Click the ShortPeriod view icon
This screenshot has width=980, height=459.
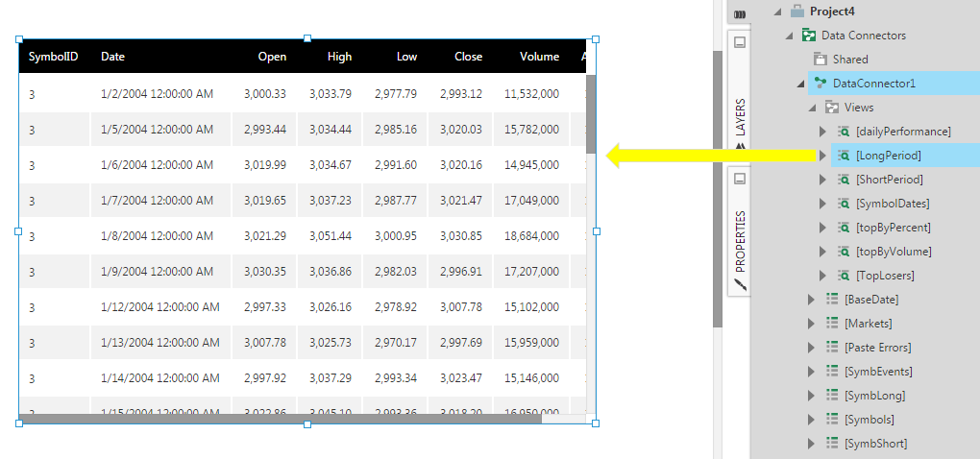click(x=844, y=180)
